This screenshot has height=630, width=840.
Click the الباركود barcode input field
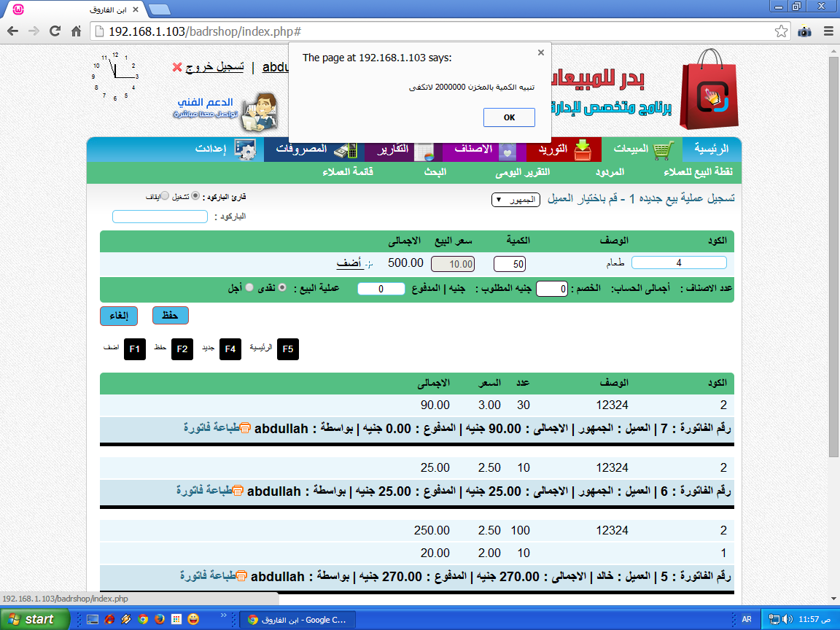coord(160,217)
